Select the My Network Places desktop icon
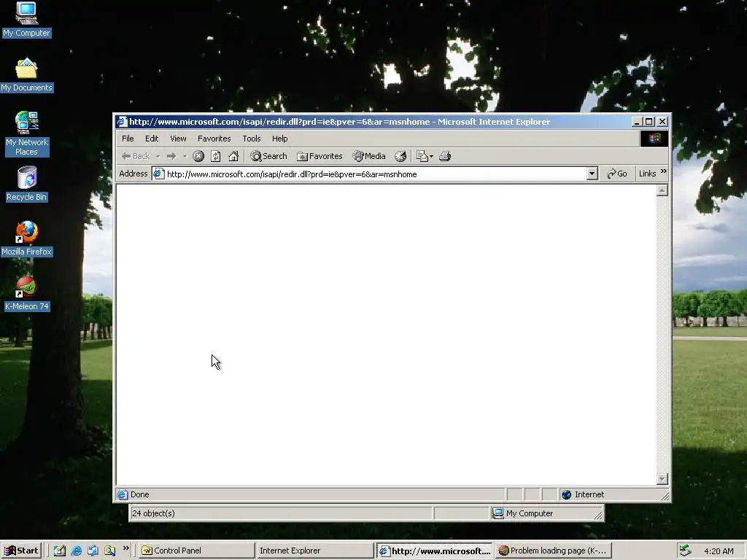 tap(27, 134)
